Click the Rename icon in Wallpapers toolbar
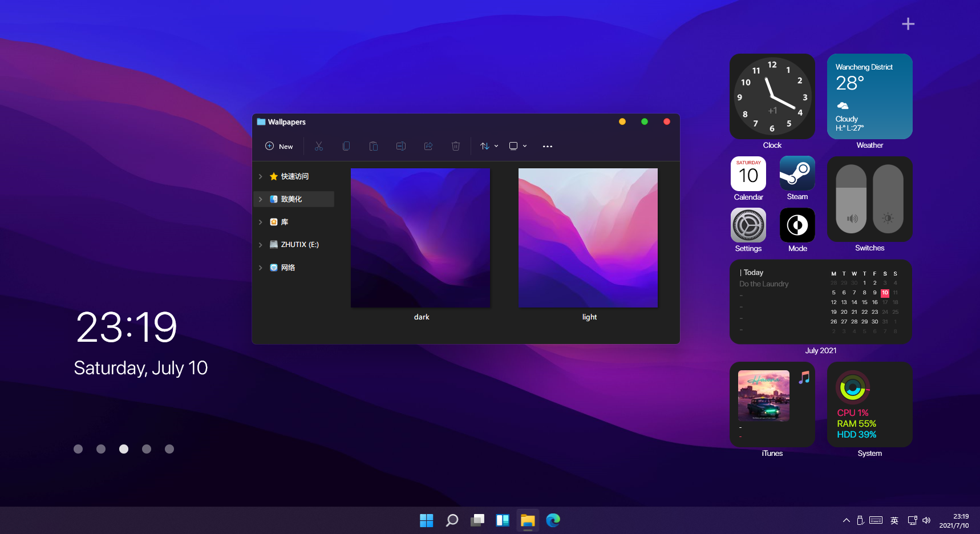Viewport: 980px width, 534px height. click(401, 146)
